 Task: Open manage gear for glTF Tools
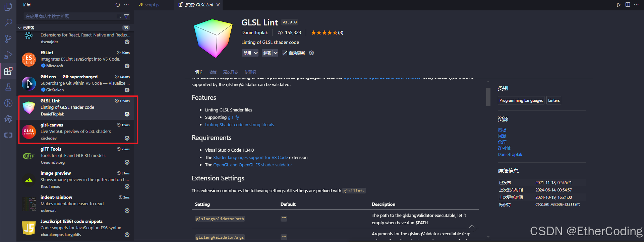point(127,162)
